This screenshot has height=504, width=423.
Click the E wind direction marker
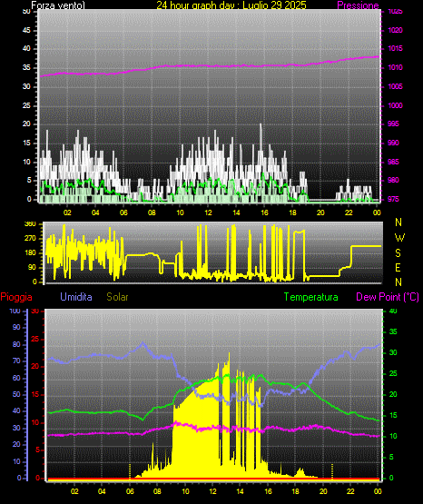click(398, 267)
